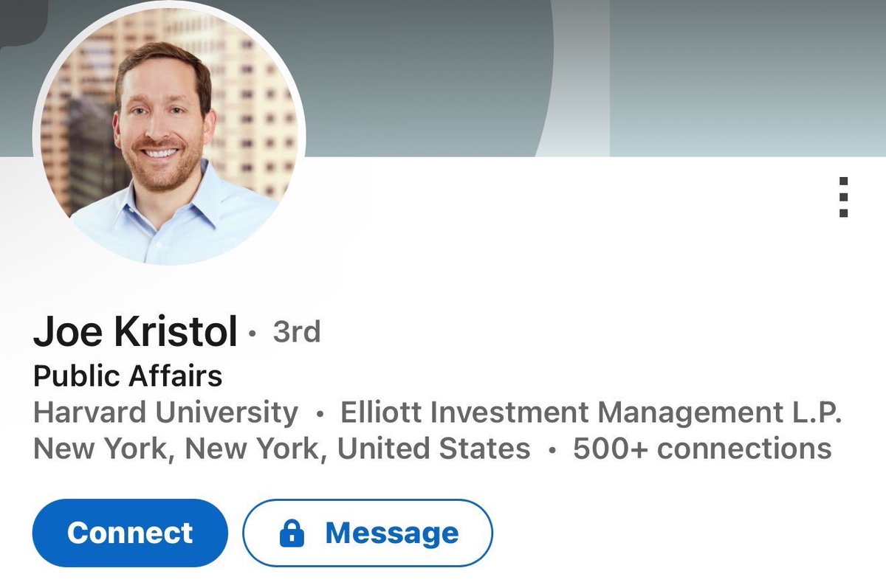Click the dot separator before 3rd
The width and height of the screenshot is (886, 588).
coord(253,334)
